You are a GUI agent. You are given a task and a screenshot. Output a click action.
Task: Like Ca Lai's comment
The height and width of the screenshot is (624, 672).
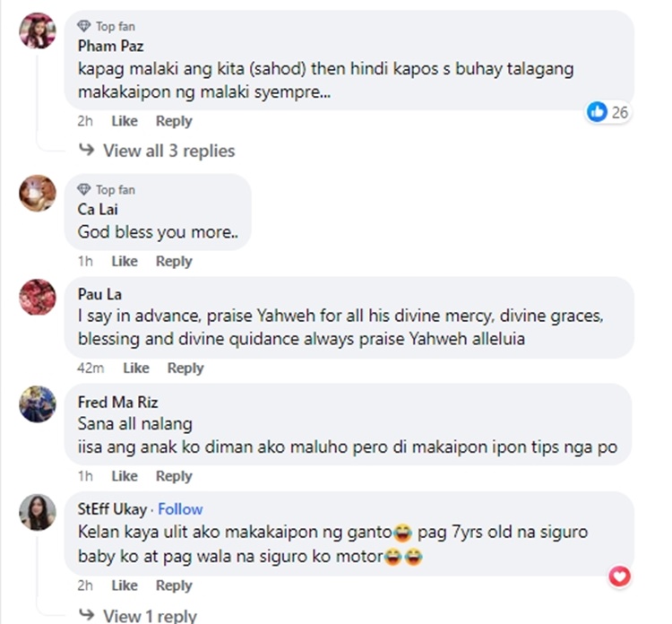[125, 261]
